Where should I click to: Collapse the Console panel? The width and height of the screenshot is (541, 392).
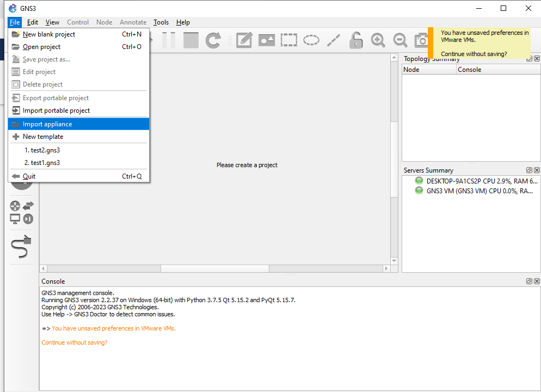tap(528, 281)
